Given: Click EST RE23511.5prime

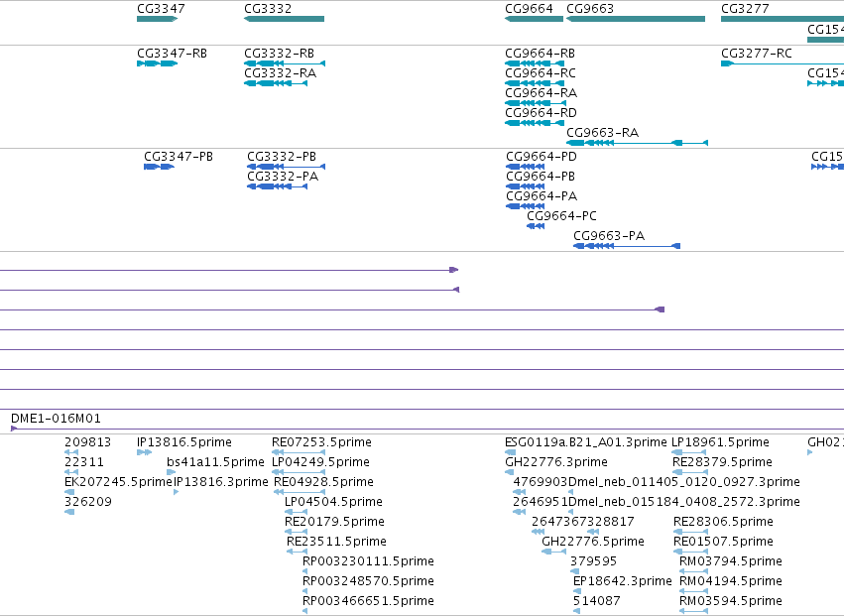Looking at the screenshot, I should [298, 552].
